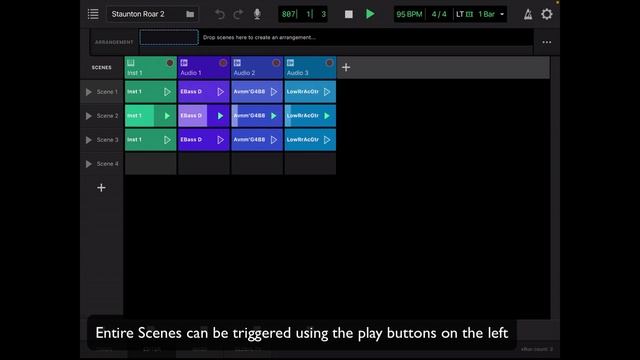Toggle playing Inst 1 clip in Scene 2
Image resolution: width=640 pixels, height=360 pixels.
167,116
